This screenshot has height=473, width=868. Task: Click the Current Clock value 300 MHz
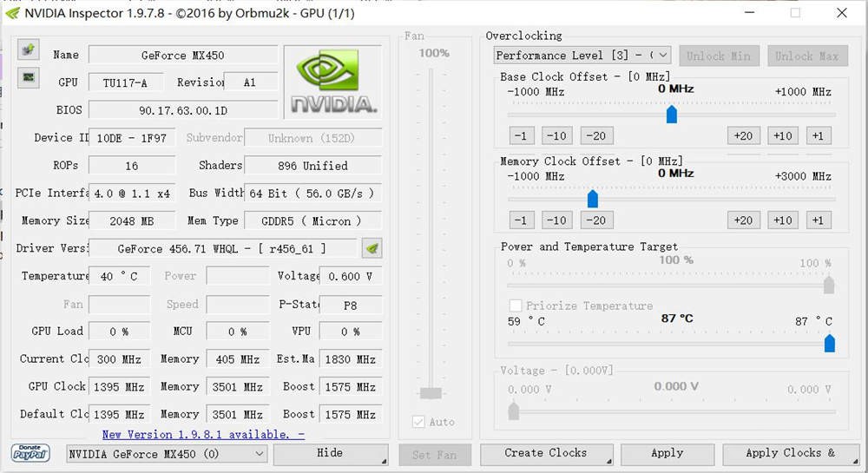click(119, 359)
